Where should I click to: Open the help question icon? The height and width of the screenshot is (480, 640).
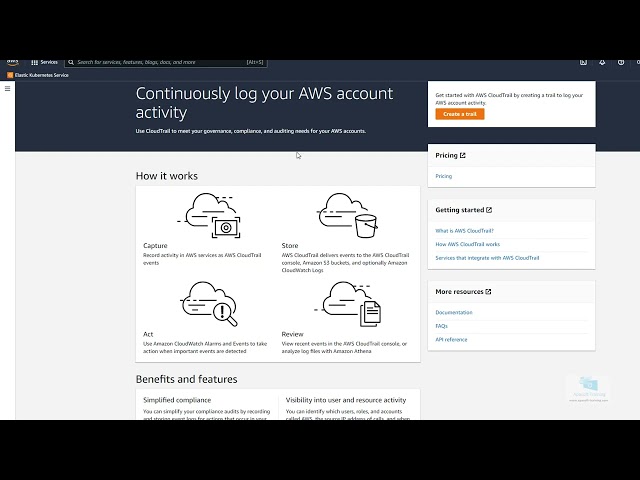[621, 62]
